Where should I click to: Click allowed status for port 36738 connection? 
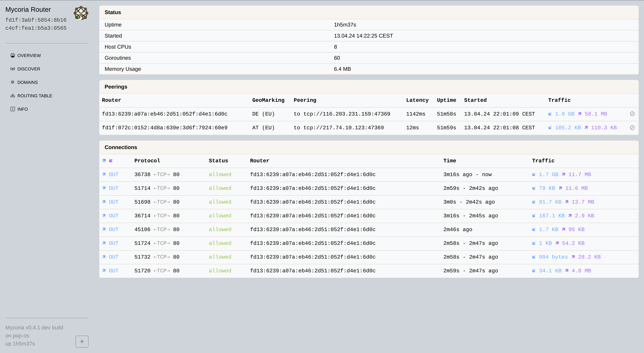[220, 175]
